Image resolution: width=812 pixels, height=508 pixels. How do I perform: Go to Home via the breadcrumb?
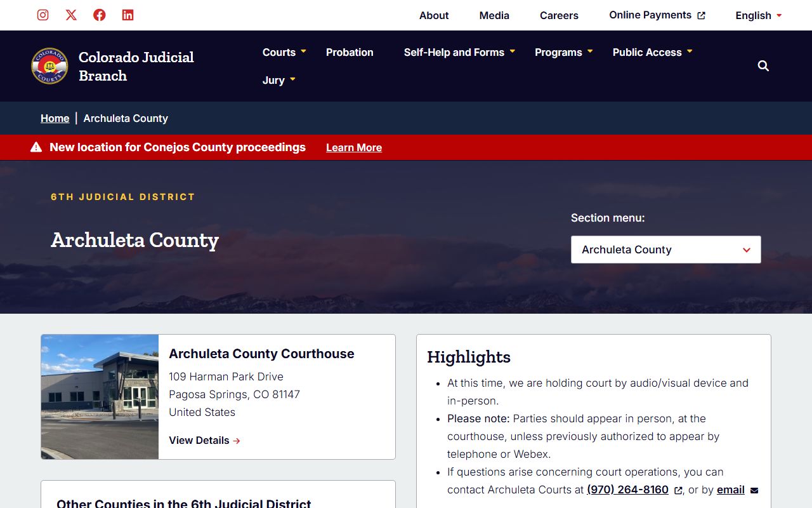click(55, 118)
